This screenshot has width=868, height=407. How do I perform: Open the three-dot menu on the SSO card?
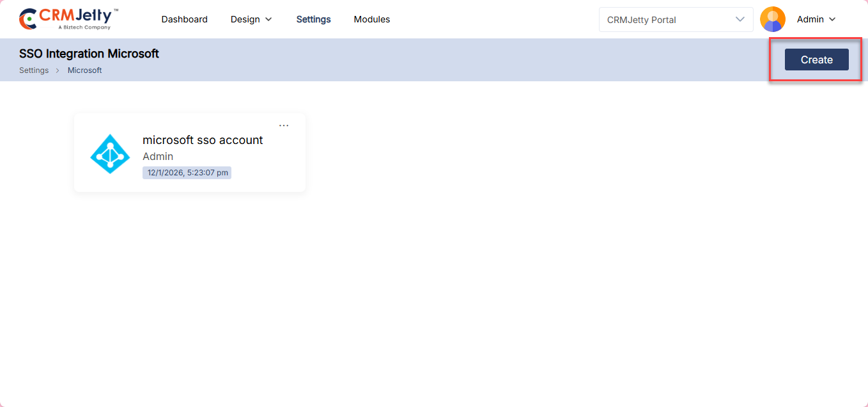(x=284, y=125)
